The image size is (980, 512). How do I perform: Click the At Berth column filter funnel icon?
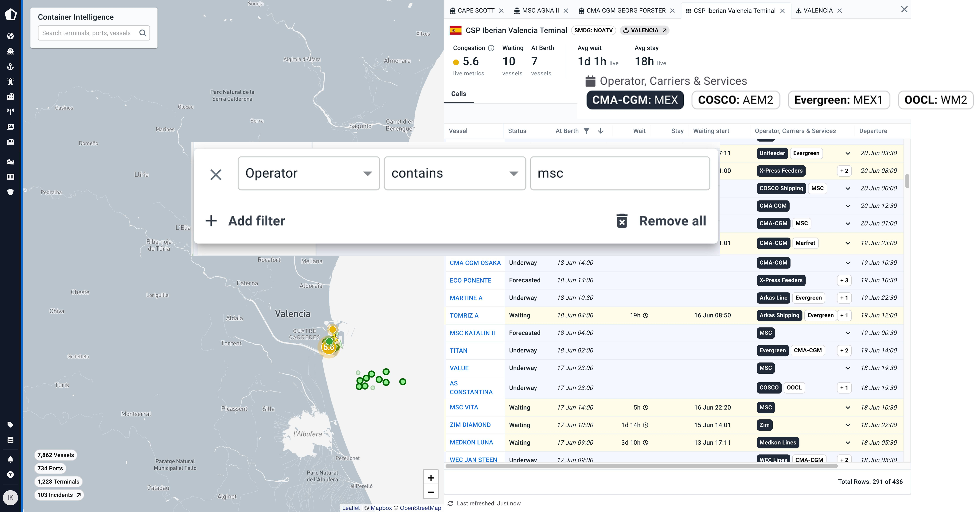tap(587, 131)
